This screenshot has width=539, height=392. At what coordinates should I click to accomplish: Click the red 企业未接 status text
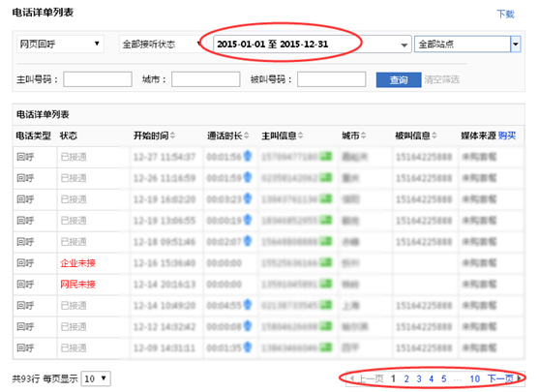78,263
